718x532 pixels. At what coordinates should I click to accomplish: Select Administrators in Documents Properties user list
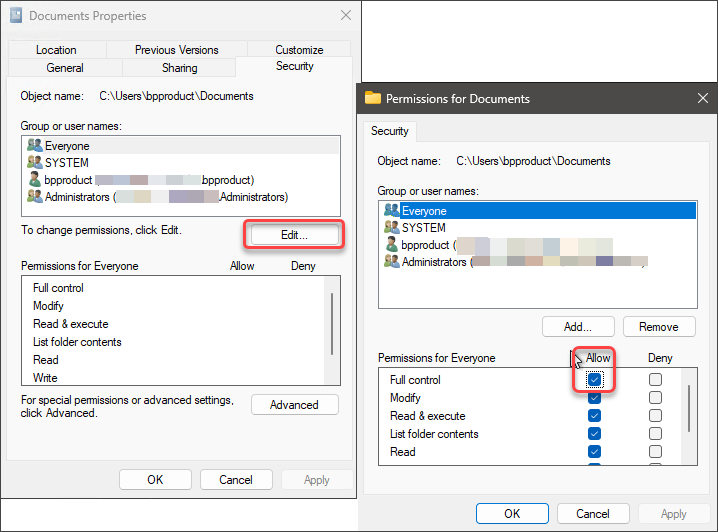(x=181, y=197)
